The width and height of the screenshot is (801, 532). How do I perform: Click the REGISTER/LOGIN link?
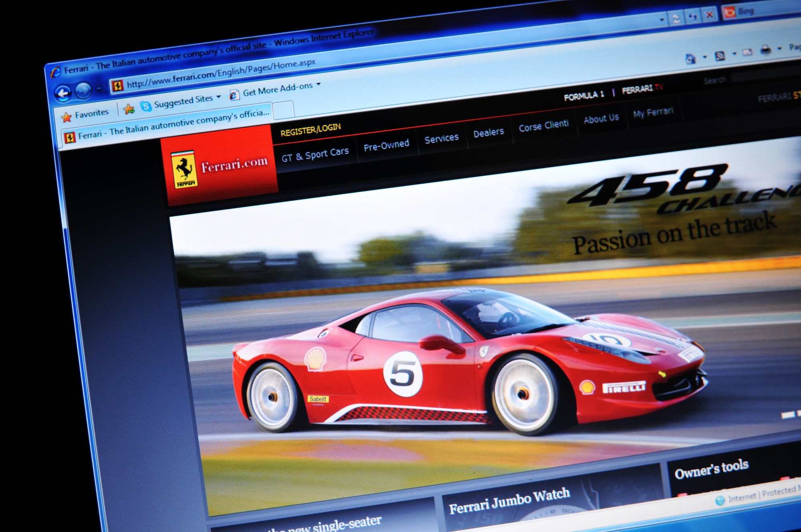tap(311, 129)
